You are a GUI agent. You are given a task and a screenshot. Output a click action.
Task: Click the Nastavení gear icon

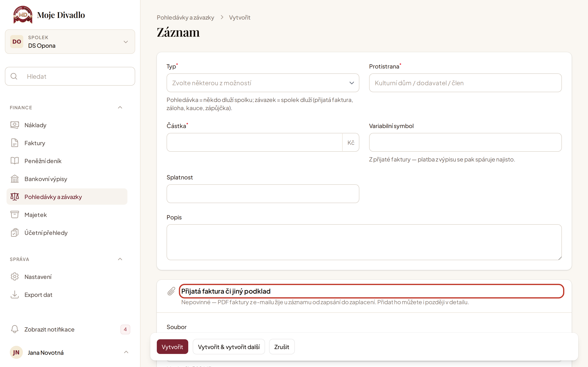click(x=14, y=276)
